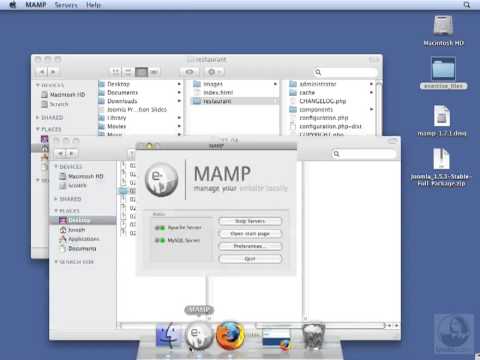Select Applications in front Finder sidebar
This screenshot has height=360, width=480.
tap(79, 239)
